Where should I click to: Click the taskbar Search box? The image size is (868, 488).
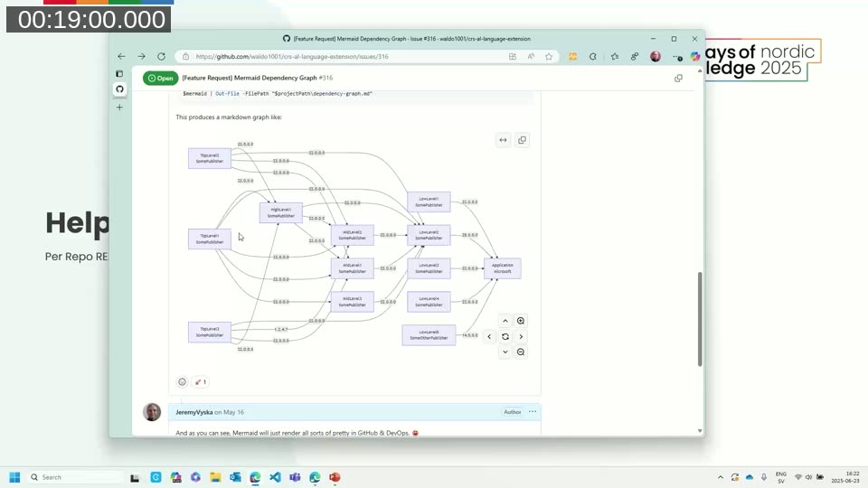pos(76,477)
